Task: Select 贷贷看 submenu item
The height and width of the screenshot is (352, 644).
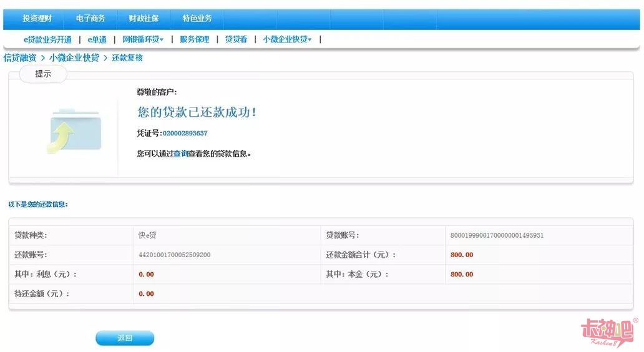Action: [x=236, y=39]
